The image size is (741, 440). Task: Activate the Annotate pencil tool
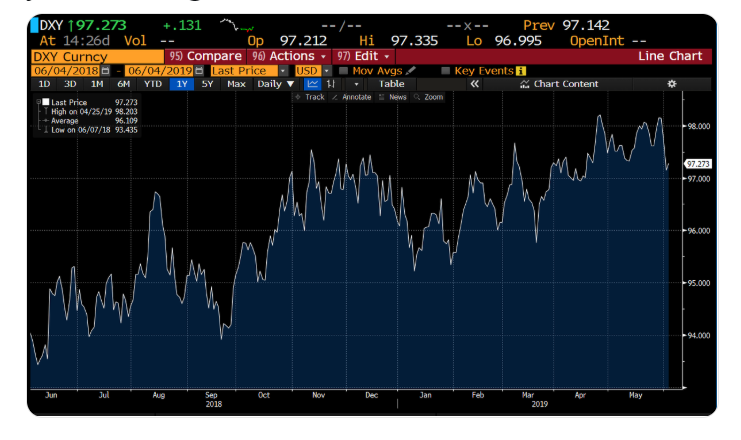[x=335, y=97]
